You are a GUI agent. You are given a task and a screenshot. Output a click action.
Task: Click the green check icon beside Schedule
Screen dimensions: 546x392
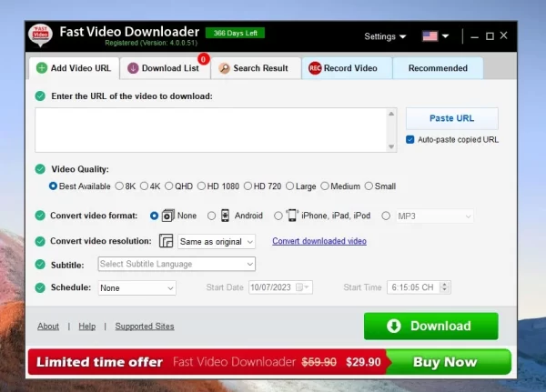(x=40, y=287)
